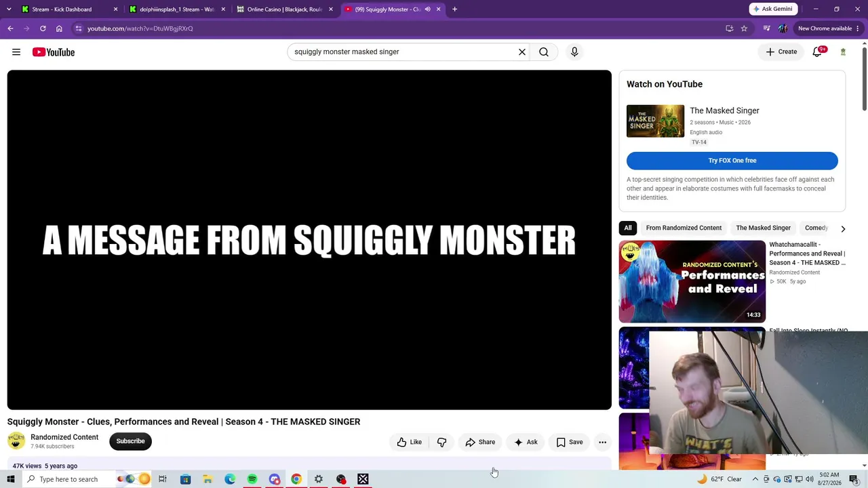The height and width of the screenshot is (488, 868).
Task: Open Chrome home page button
Action: 59,28
